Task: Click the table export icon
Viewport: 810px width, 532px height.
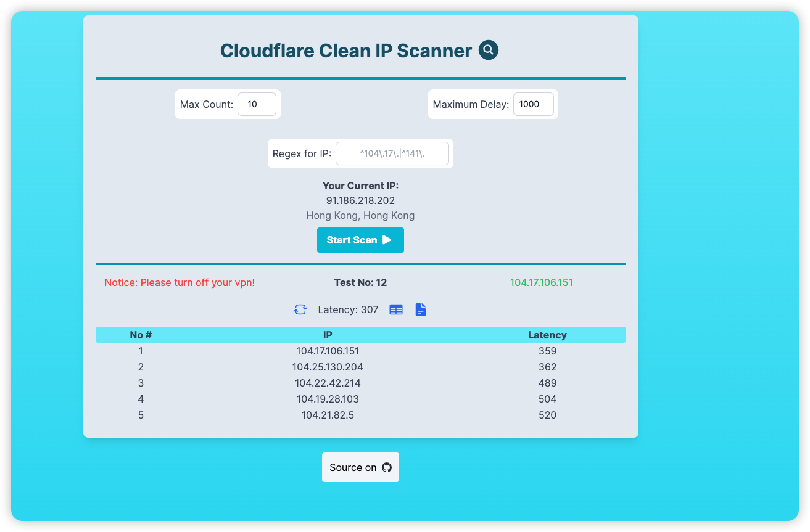Action: [x=396, y=309]
